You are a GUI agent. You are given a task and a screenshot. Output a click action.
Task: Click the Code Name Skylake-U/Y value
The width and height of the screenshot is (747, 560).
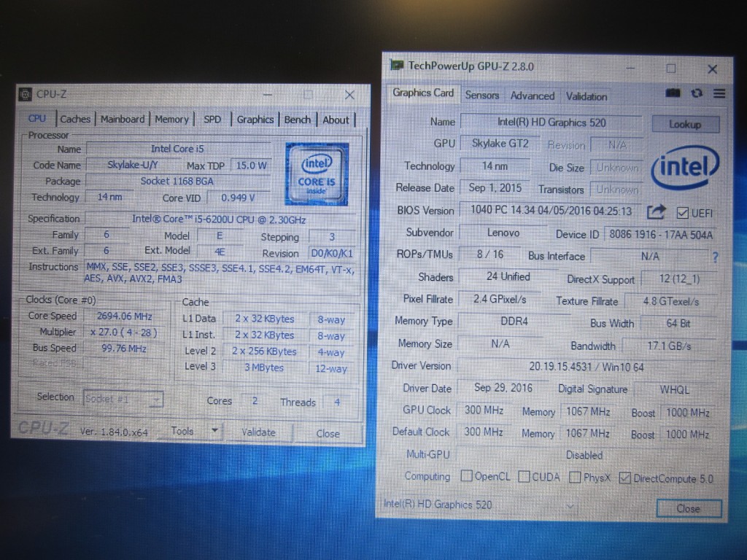133,165
